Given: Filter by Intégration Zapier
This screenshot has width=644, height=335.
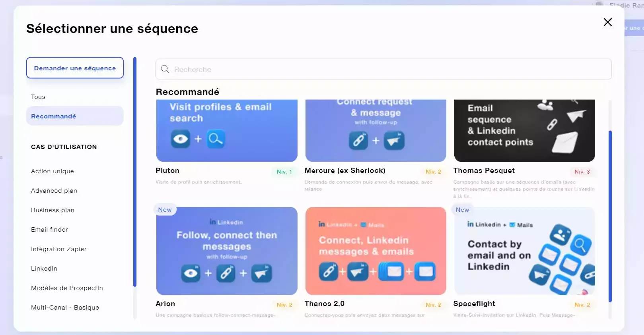Looking at the screenshot, I should click(x=58, y=249).
